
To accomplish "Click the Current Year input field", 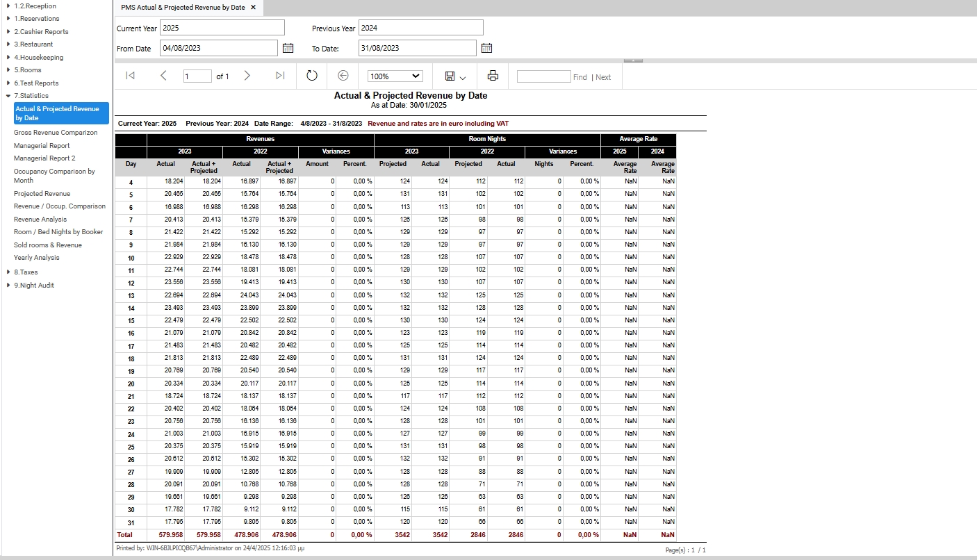I will click(x=222, y=28).
